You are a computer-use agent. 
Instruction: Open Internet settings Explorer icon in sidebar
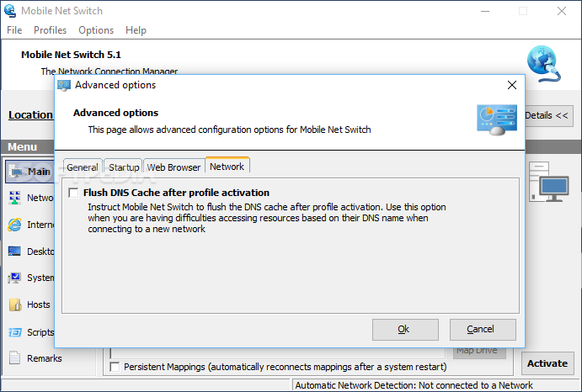(x=14, y=225)
